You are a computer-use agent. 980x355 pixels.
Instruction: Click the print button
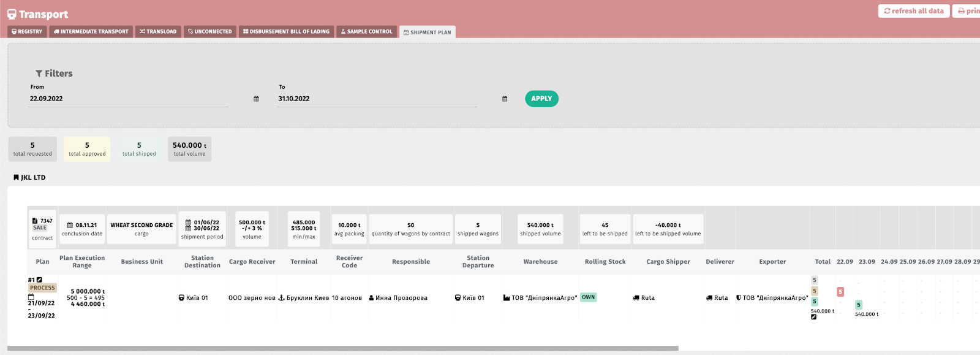tap(968, 11)
